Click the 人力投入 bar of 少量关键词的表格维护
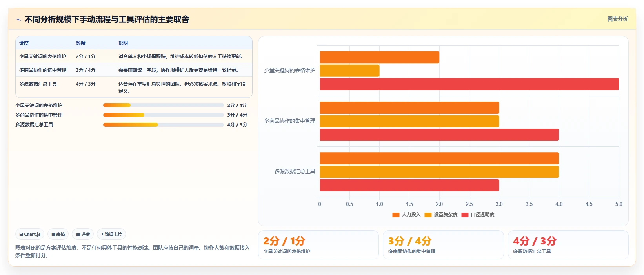The width and height of the screenshot is (644, 275). coord(379,57)
